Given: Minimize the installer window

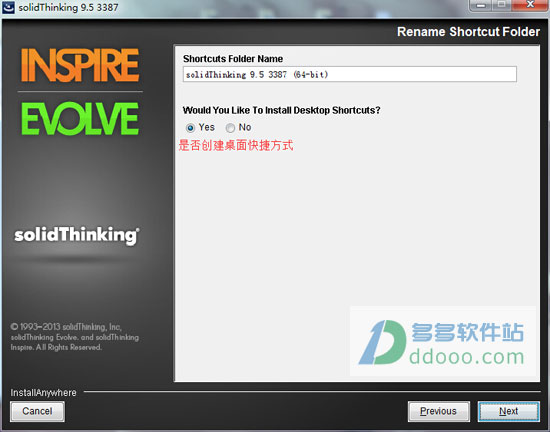Looking at the screenshot, I should tap(481, 5).
